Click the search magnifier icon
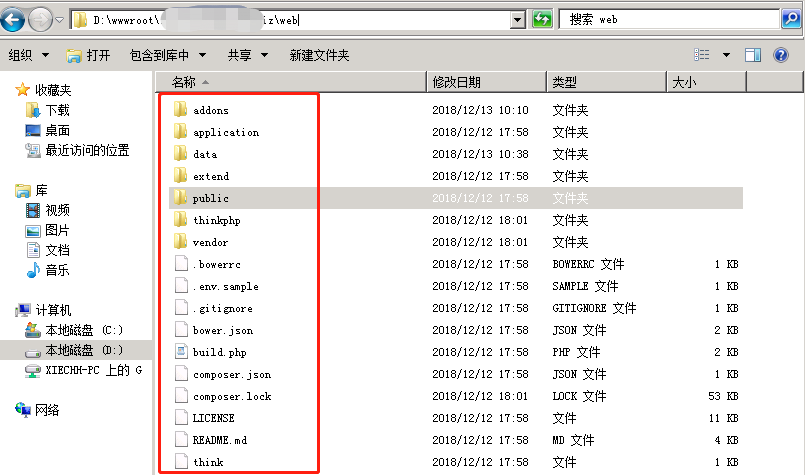The image size is (805, 475). (x=790, y=19)
